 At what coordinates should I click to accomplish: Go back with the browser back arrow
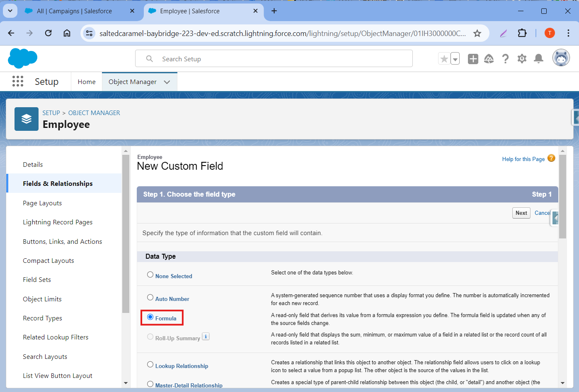[11, 33]
